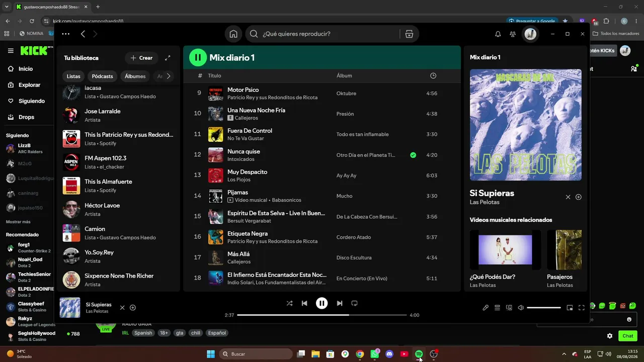The image size is (644, 362).
Task: Open Spotify notifications with the bell icon
Action: pos(498,34)
